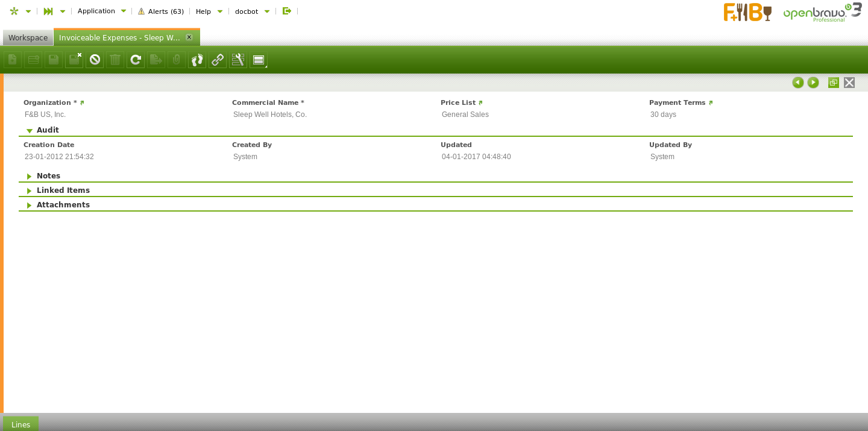Refresh the record with the reload icon
868x431 pixels.
[x=136, y=60]
